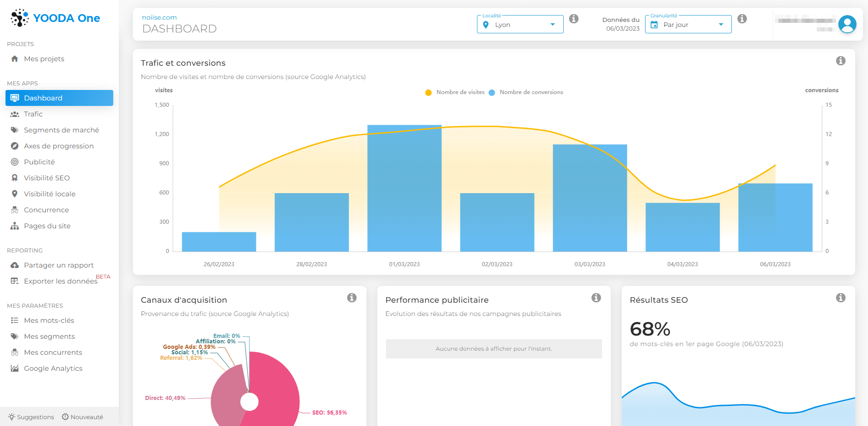Click the user profile avatar

[x=847, y=24]
